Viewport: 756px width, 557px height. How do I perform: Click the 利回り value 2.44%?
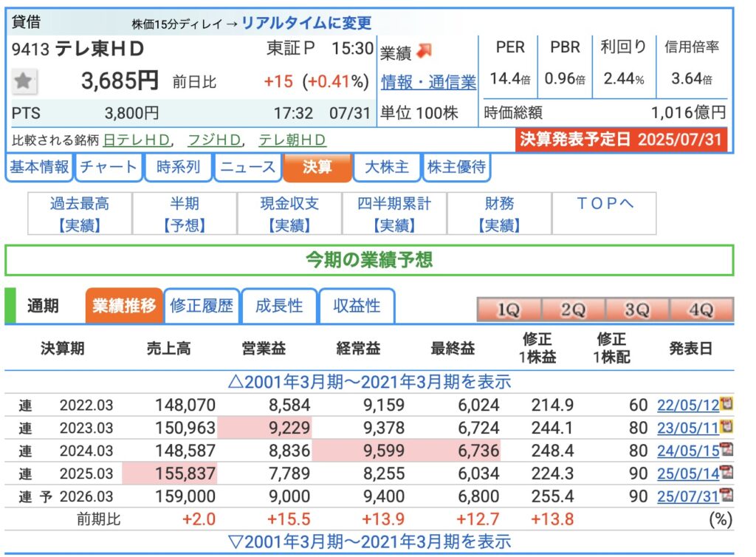coord(624,78)
